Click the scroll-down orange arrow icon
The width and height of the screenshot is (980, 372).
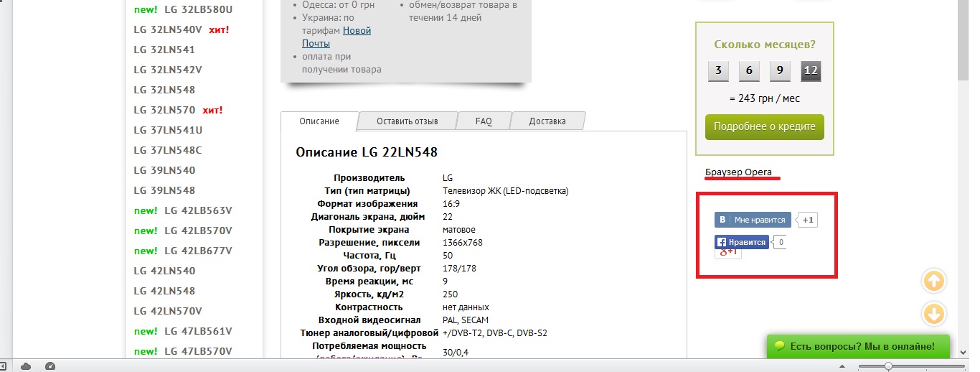pos(933,314)
